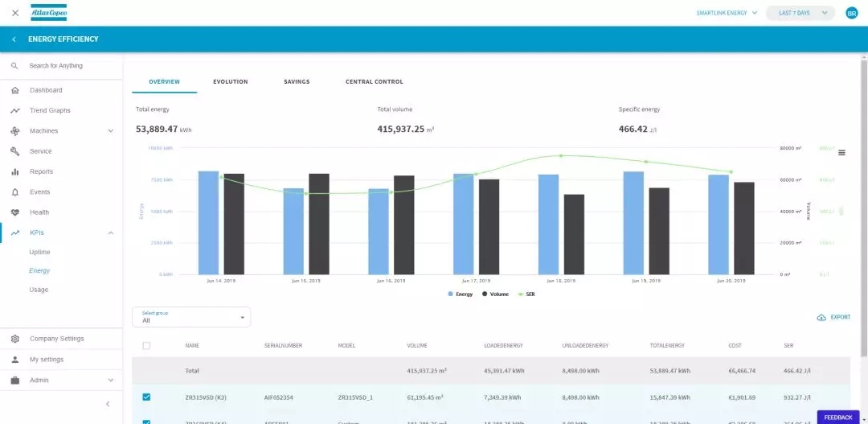This screenshot has height=424, width=868.
Task: Open the chart hamburger menu
Action: pyautogui.click(x=841, y=153)
